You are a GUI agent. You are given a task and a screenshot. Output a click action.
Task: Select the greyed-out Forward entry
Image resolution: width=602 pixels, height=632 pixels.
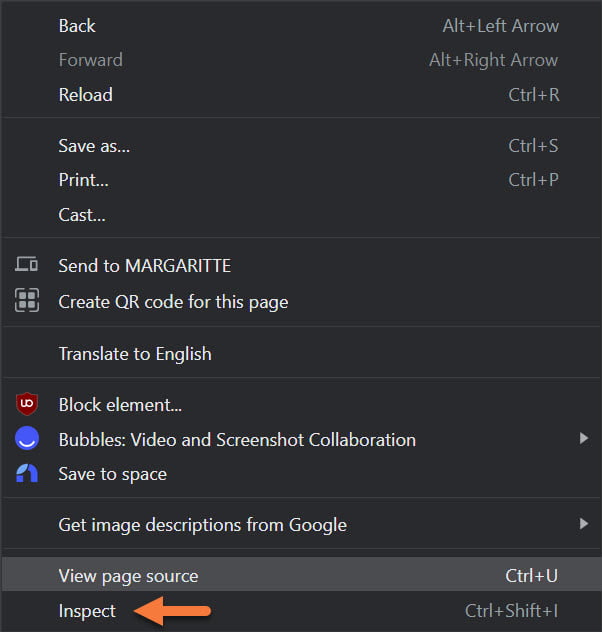coord(90,60)
